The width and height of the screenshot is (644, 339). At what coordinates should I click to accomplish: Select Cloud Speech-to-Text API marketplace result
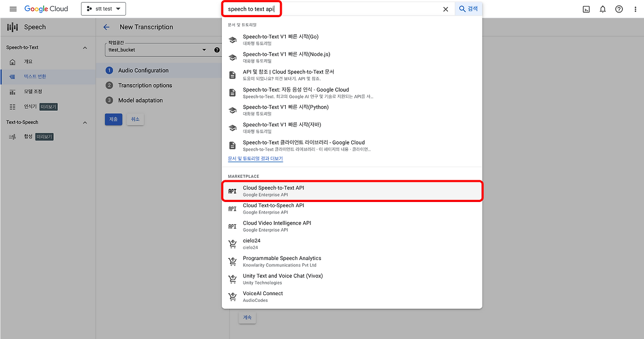tap(352, 191)
